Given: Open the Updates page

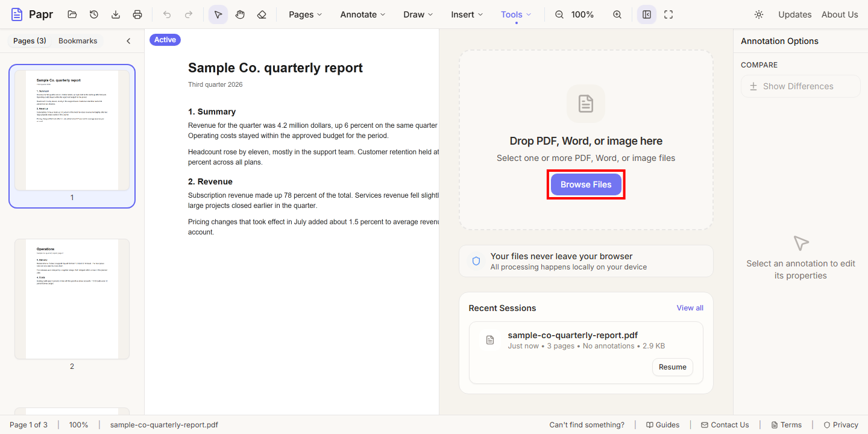Looking at the screenshot, I should (x=795, y=14).
